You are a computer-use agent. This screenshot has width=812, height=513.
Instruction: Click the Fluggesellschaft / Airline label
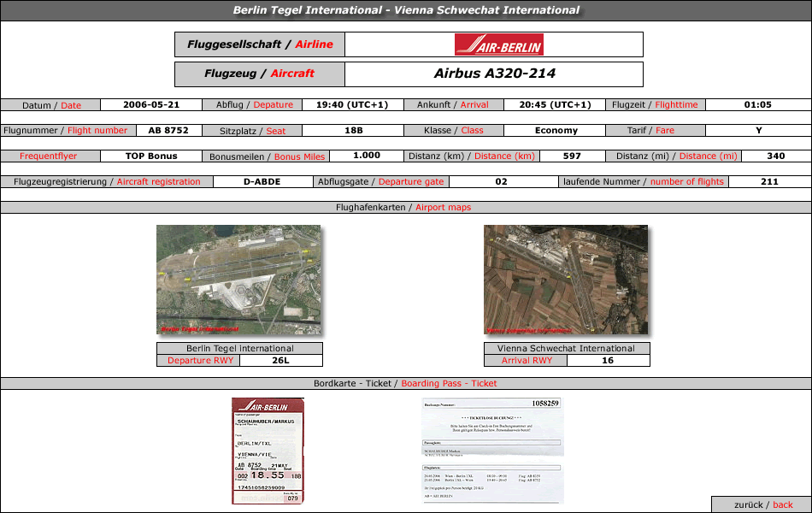pos(260,44)
